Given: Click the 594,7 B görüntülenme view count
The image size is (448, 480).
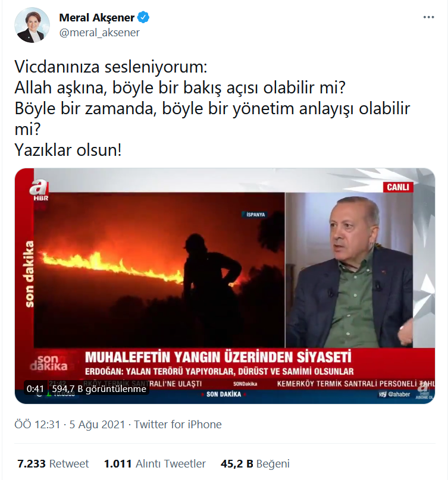Looking at the screenshot, I should [x=99, y=389].
